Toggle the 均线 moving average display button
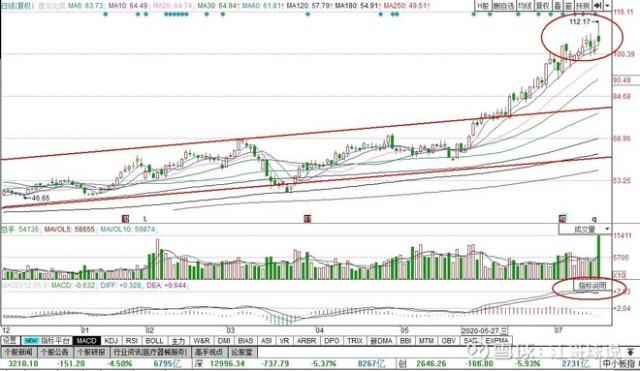The width and height of the screenshot is (640, 371). coord(524,6)
